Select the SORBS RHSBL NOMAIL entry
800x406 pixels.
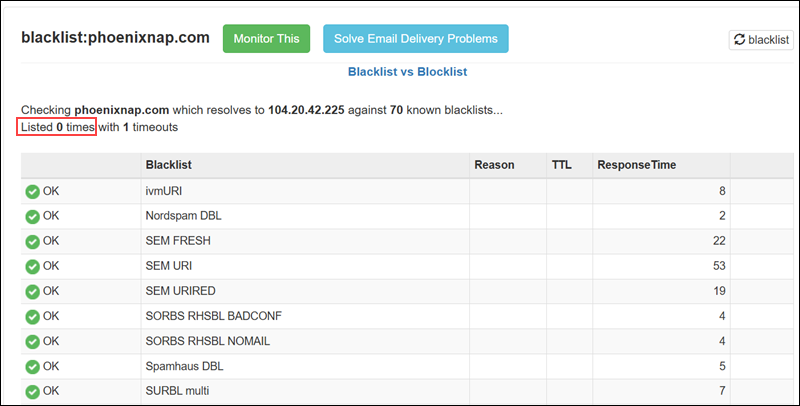[x=208, y=341]
